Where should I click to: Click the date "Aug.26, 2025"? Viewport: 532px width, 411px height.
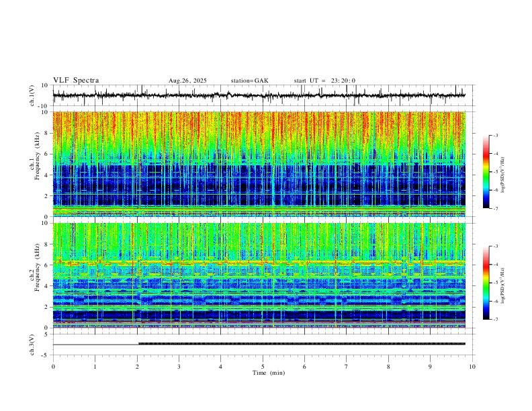click(187, 81)
